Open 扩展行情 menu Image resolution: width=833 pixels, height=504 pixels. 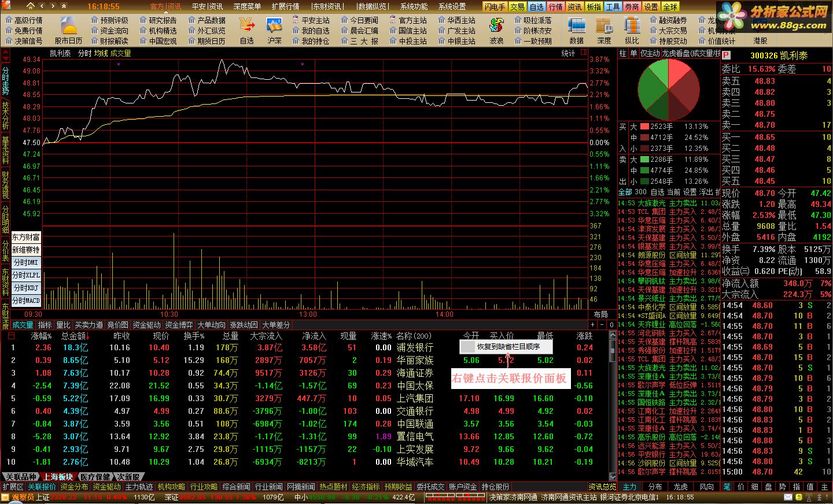point(285,6)
